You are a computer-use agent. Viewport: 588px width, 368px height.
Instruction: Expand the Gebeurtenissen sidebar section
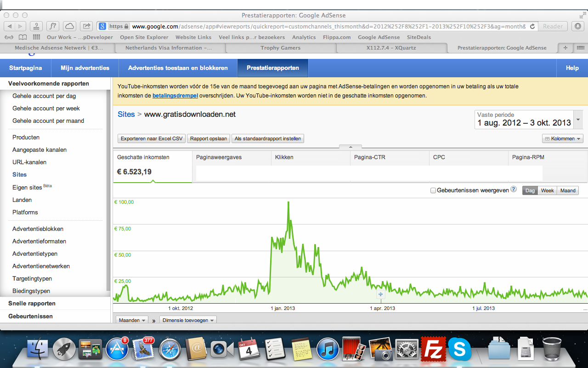point(30,316)
